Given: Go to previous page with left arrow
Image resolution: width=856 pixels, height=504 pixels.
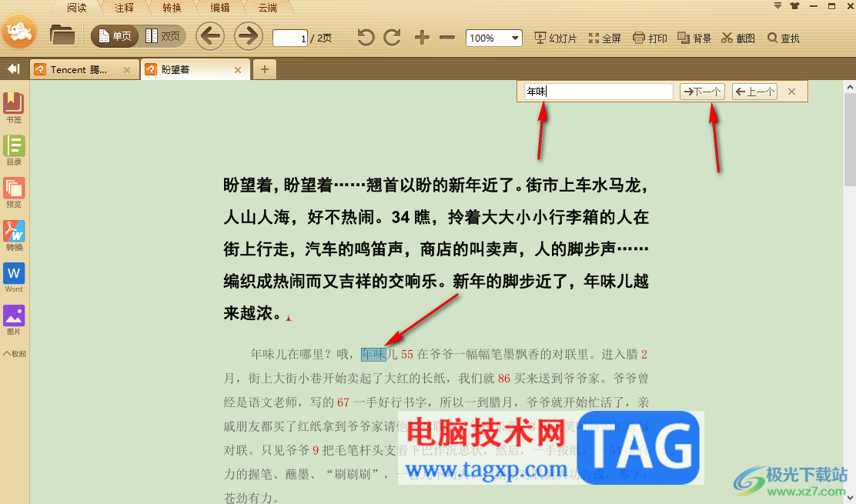Looking at the screenshot, I should coord(210,36).
